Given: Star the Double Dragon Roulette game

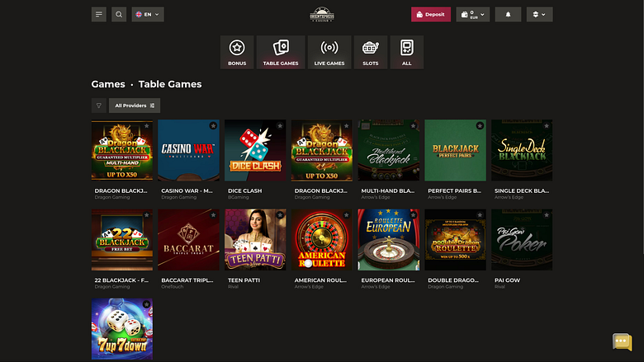Looking at the screenshot, I should [480, 215].
